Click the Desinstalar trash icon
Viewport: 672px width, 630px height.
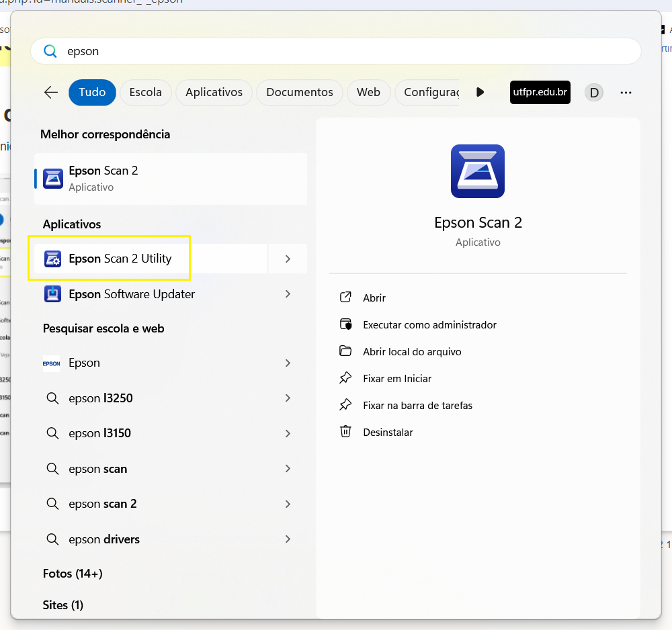345,432
